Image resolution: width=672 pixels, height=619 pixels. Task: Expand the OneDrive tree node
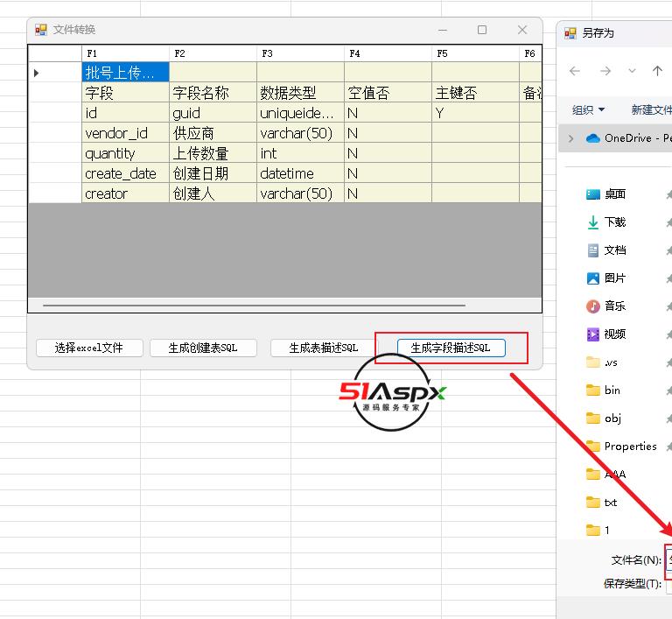pos(571,138)
